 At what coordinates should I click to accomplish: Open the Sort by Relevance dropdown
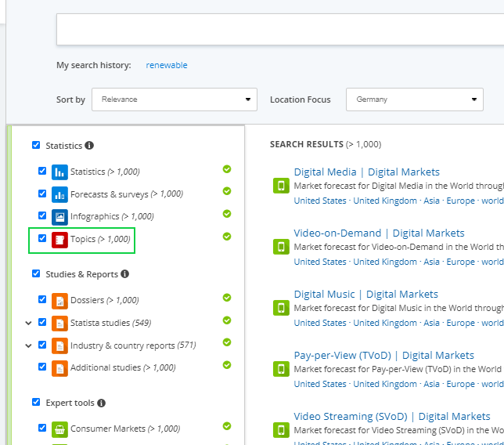[175, 99]
